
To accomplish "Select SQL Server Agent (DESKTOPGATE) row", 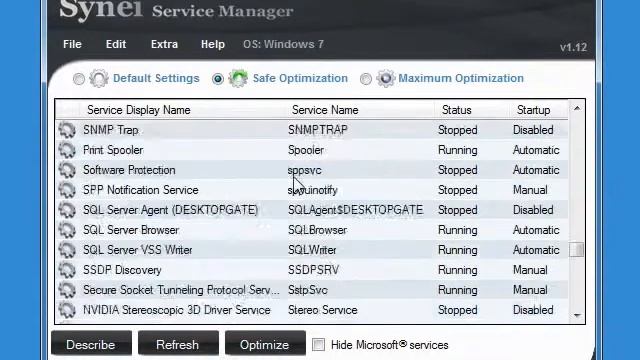I will pos(311,210).
